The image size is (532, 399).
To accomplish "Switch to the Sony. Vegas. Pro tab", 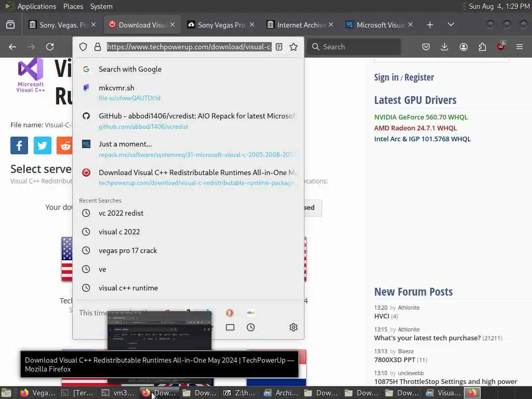I will coord(62,25).
